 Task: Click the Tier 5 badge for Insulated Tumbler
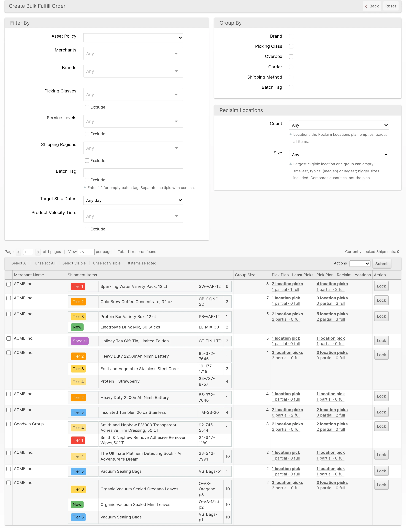pos(78,412)
